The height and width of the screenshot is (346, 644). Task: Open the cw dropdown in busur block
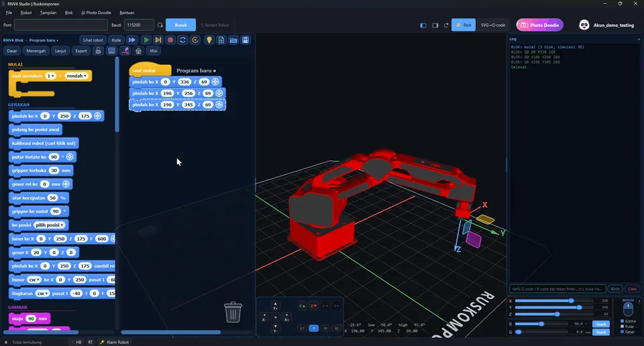coord(34,280)
